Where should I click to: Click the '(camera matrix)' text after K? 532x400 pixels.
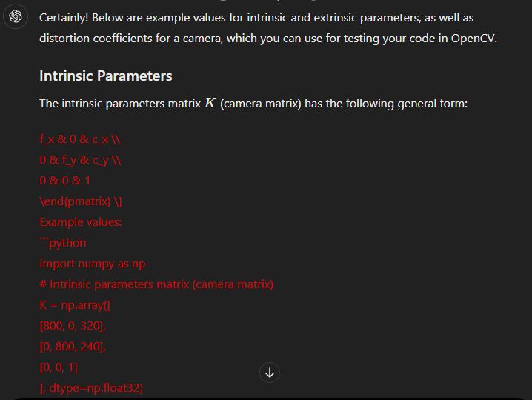pyautogui.click(x=260, y=103)
